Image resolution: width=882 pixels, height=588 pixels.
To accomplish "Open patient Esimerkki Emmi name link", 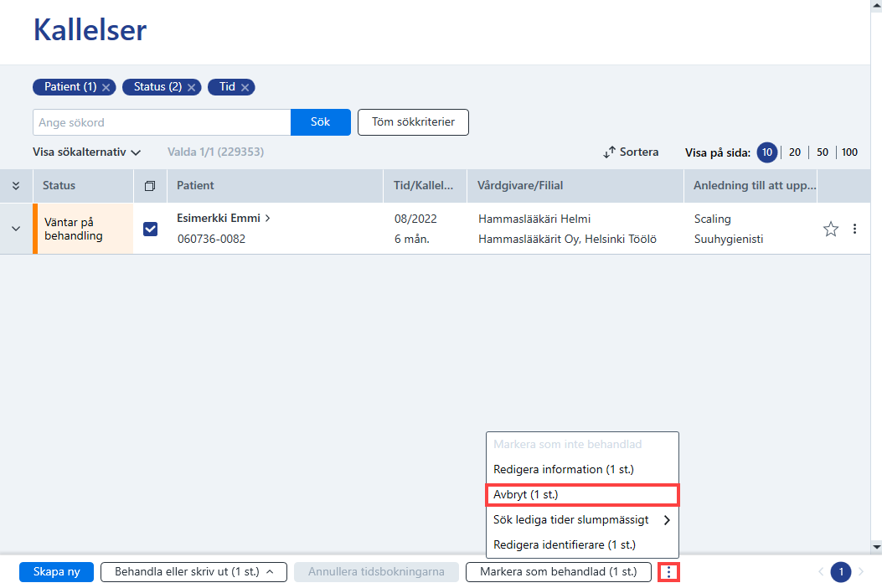I will click(x=219, y=219).
